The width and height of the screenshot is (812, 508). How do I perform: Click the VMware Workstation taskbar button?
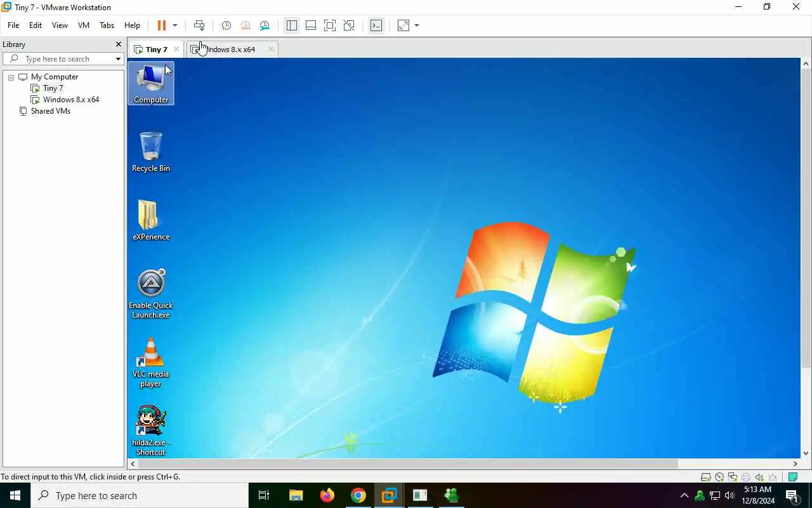point(389,495)
